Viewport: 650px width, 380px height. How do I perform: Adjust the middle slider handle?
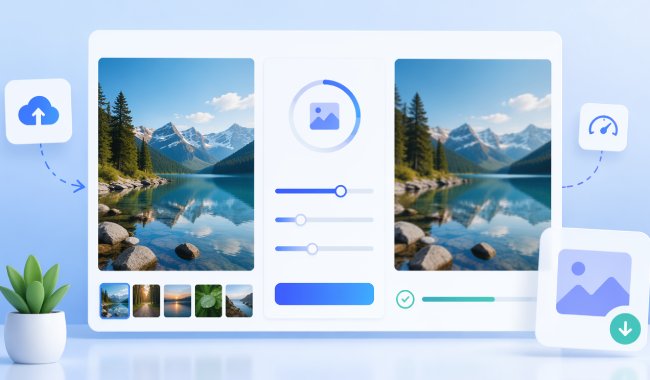(x=301, y=220)
